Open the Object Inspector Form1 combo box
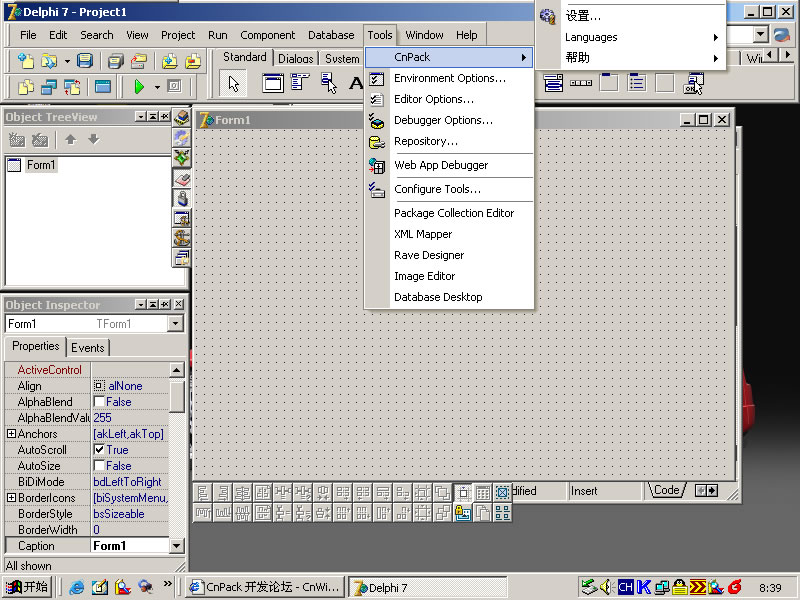 [176, 324]
